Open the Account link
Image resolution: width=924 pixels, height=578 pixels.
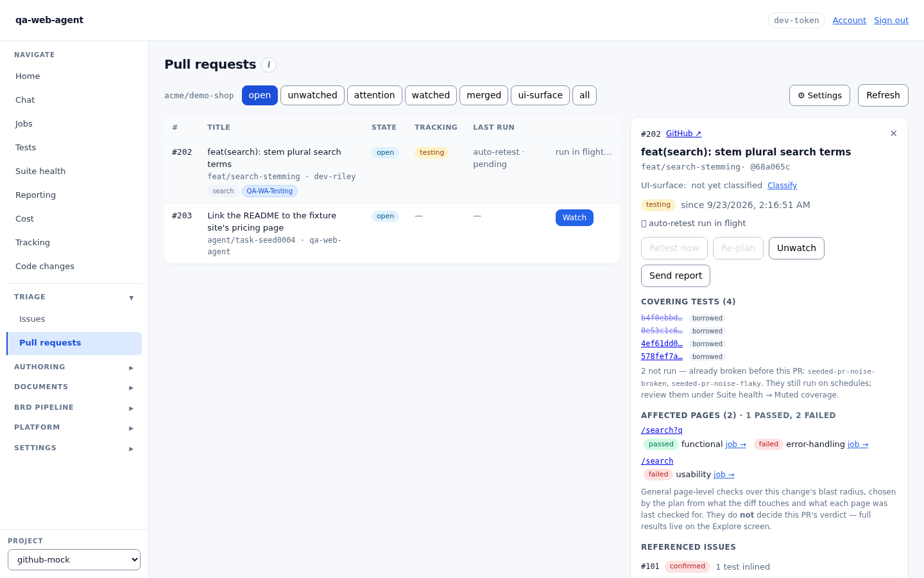[850, 21]
